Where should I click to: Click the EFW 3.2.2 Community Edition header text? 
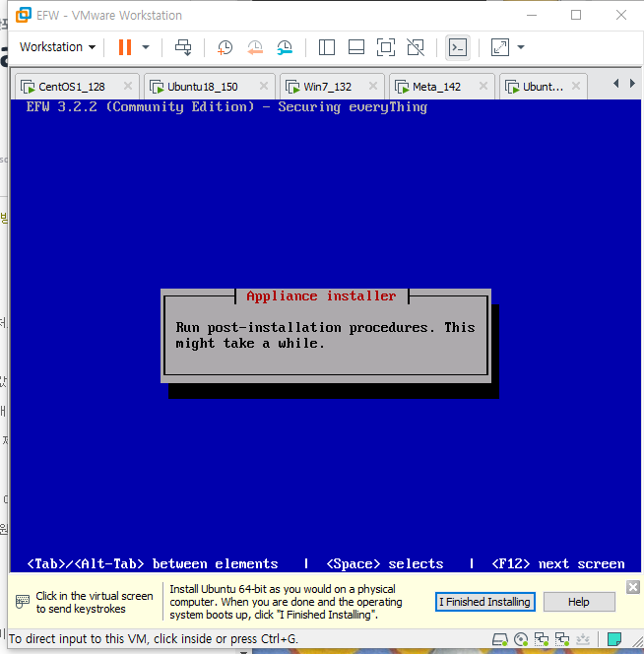pyautogui.click(x=226, y=107)
